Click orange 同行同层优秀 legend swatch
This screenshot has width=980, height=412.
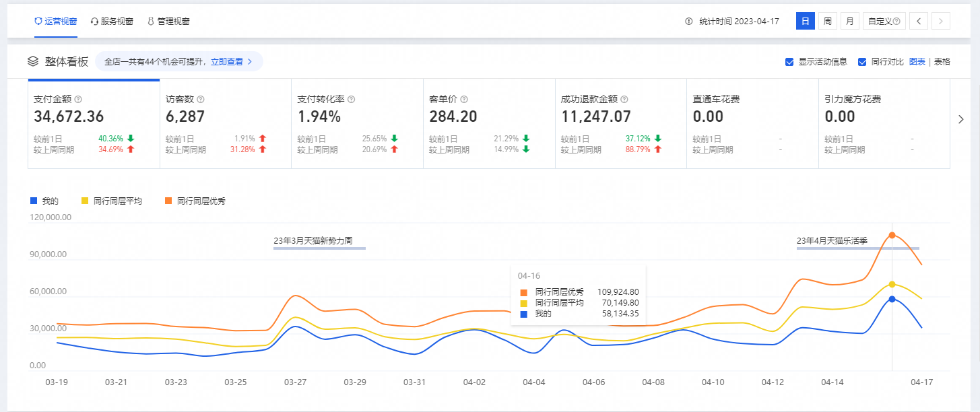pyautogui.click(x=168, y=201)
